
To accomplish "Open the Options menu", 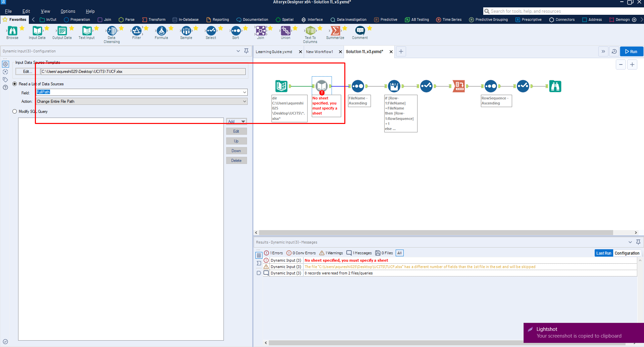I will (68, 11).
